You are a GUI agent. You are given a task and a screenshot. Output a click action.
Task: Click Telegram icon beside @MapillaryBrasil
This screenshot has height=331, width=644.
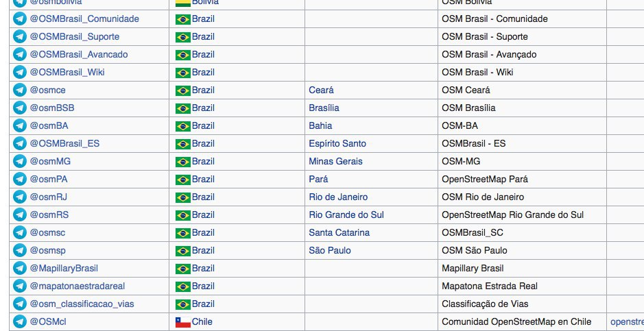(20, 268)
